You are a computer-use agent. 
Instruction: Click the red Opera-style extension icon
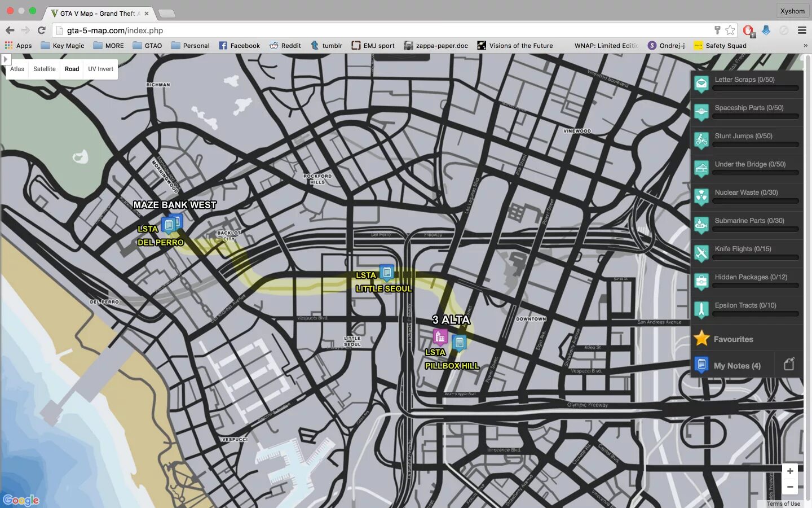point(748,30)
